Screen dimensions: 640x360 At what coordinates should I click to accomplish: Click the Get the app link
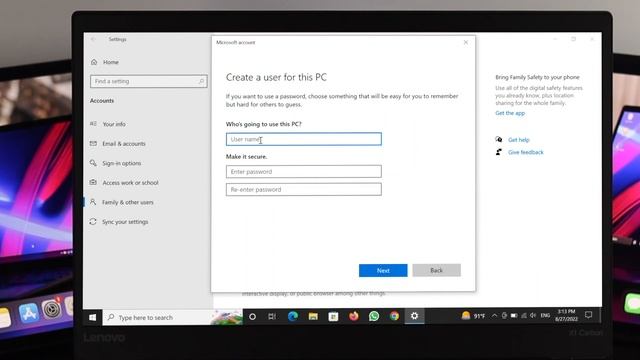pos(510,113)
